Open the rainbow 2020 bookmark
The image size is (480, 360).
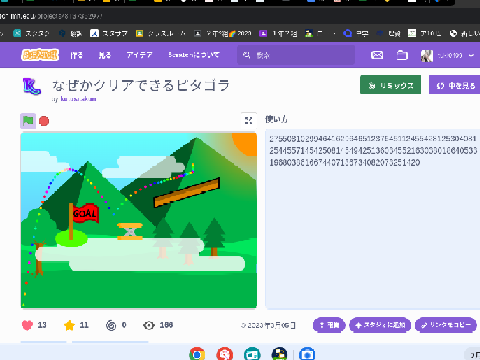223,33
